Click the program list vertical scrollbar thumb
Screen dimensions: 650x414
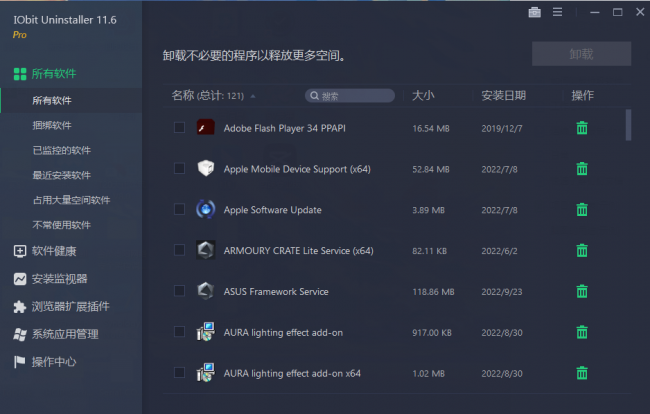(x=628, y=125)
